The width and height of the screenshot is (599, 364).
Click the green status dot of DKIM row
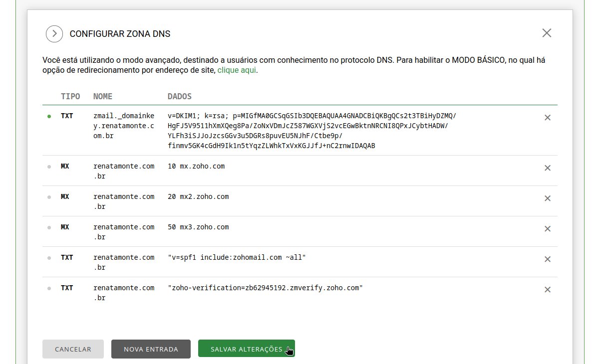click(x=49, y=116)
